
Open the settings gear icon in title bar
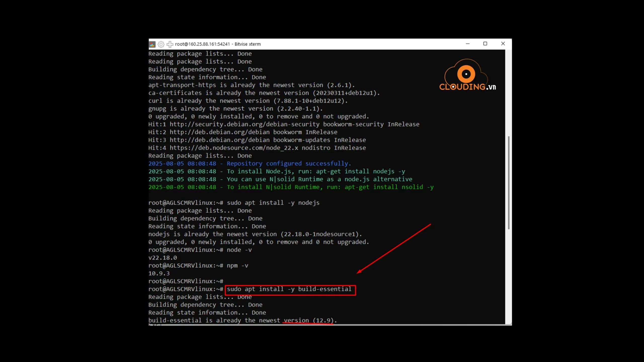coord(161,44)
